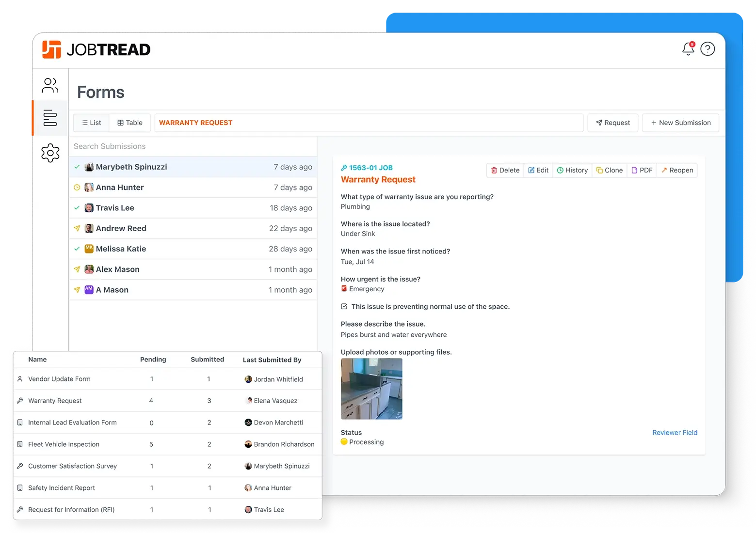The image size is (756, 533).
Task: Switch to Table view tab
Action: click(x=130, y=123)
